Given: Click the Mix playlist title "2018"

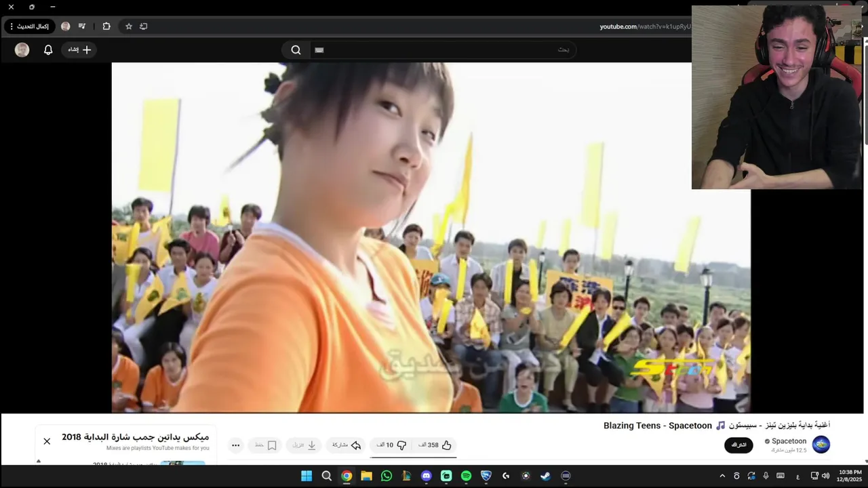Looking at the screenshot, I should click(135, 437).
